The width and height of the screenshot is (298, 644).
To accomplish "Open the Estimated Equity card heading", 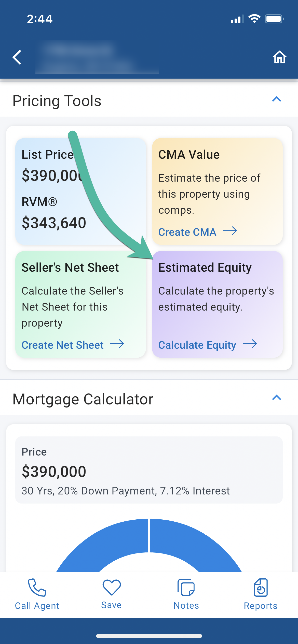I will point(205,268).
